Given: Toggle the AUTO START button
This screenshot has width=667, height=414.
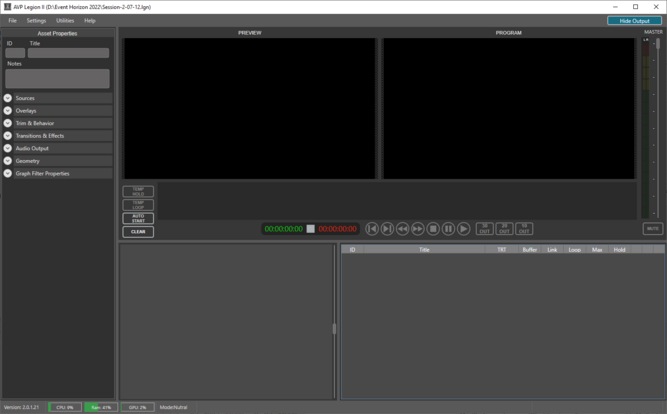Looking at the screenshot, I should click(138, 218).
